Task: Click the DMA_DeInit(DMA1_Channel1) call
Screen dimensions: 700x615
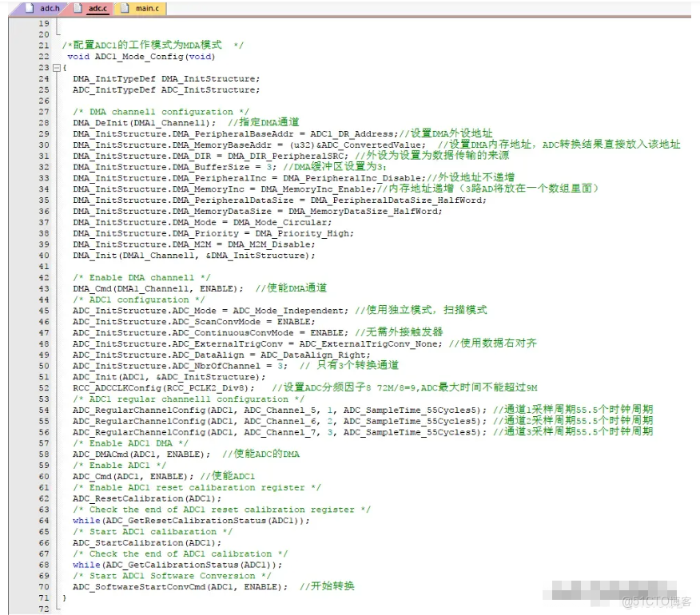Action: 144,123
